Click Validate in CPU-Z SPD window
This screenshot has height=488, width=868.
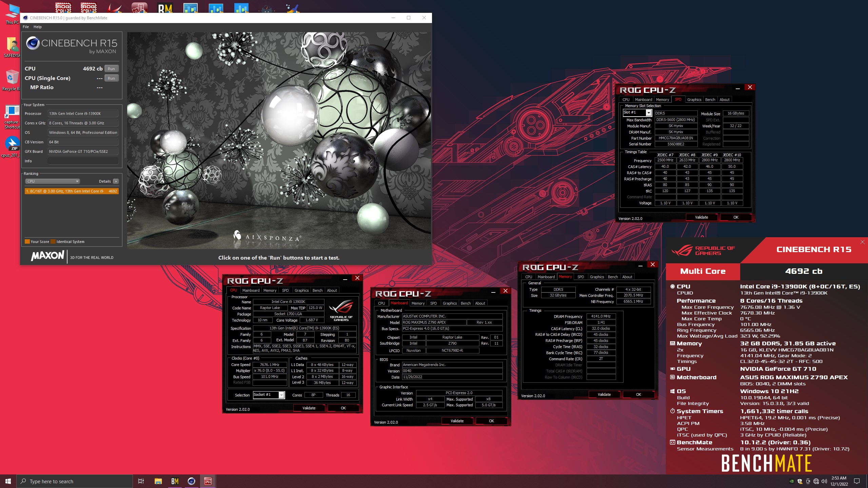pyautogui.click(x=702, y=217)
